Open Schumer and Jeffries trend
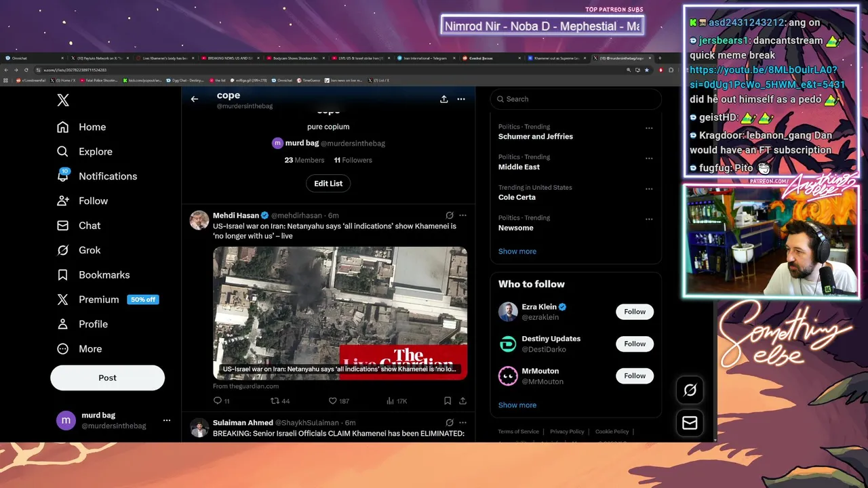 click(x=536, y=136)
